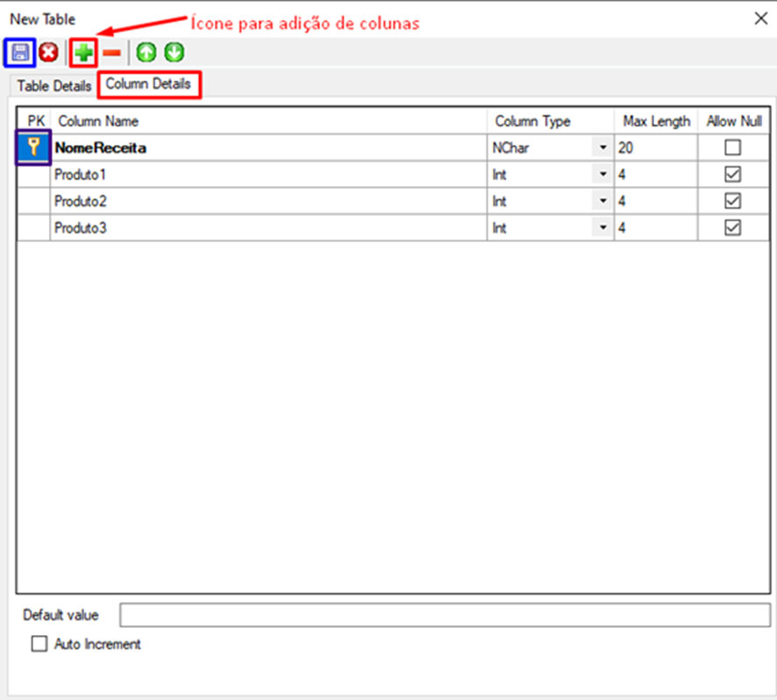Uncheck Allow Null for Produto3

pyautogui.click(x=732, y=227)
